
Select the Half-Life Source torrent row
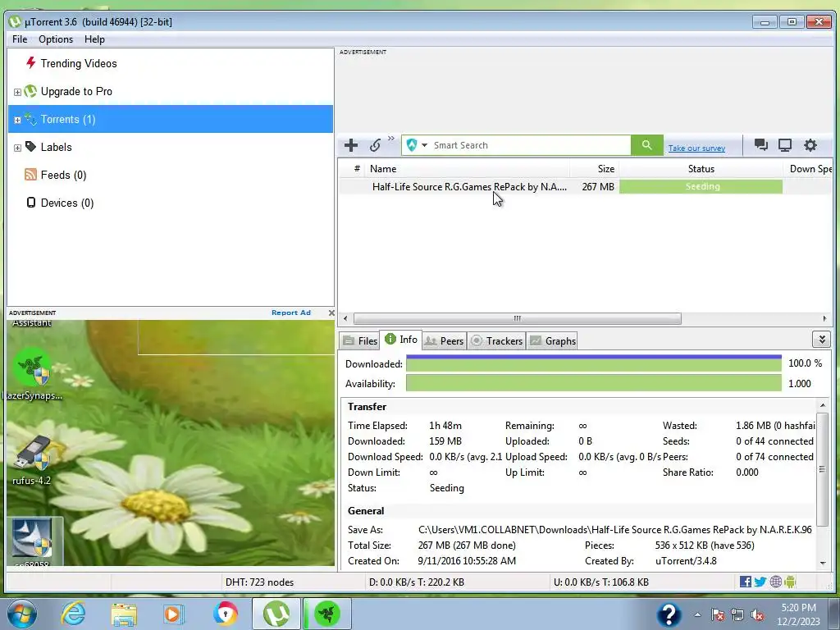coord(586,186)
